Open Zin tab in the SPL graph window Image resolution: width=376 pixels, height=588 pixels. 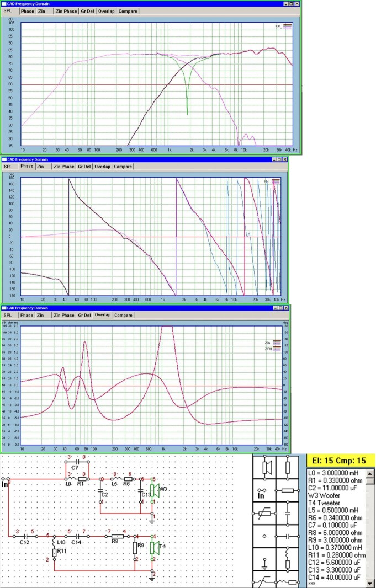pos(41,11)
